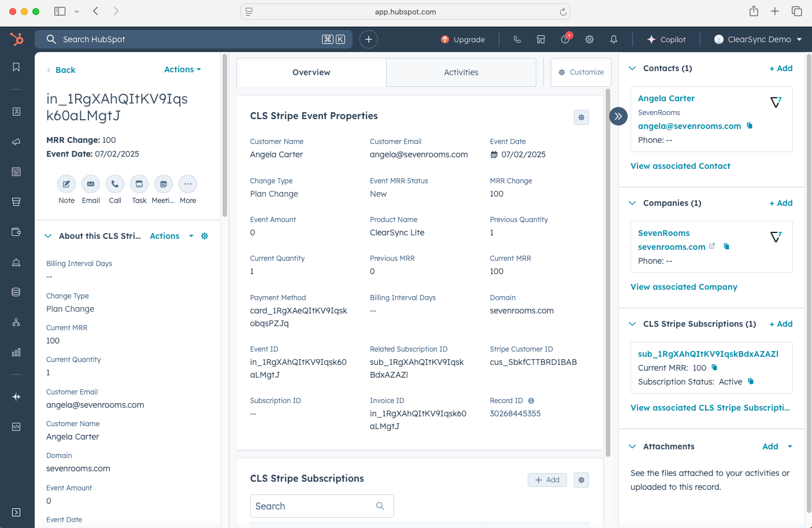This screenshot has width=812, height=528.
Task: Go Back to the previous page
Action: (x=61, y=70)
